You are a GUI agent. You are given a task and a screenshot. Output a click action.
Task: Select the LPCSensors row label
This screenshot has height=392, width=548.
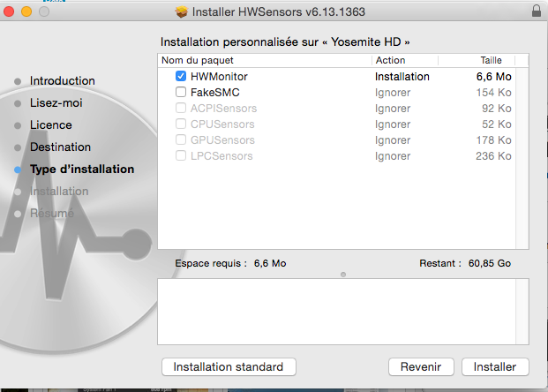click(x=221, y=156)
